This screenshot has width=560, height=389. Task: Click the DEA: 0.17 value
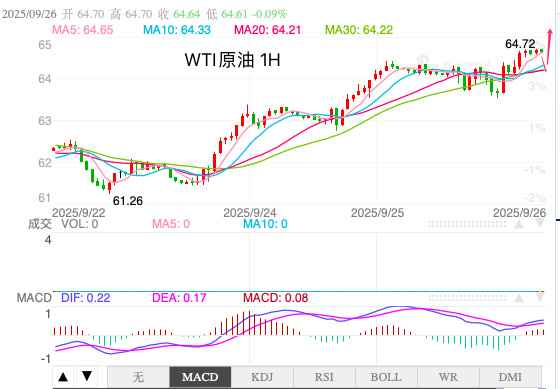[179, 298]
